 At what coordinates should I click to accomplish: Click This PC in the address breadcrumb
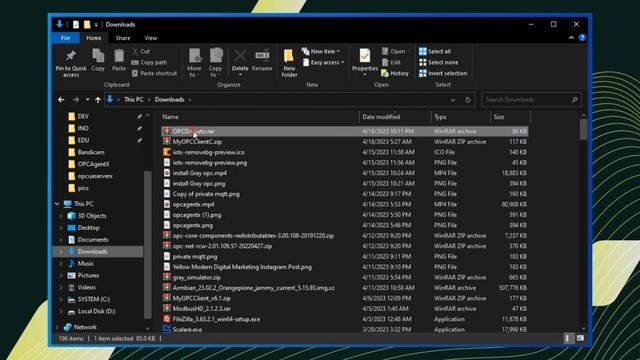coord(133,100)
